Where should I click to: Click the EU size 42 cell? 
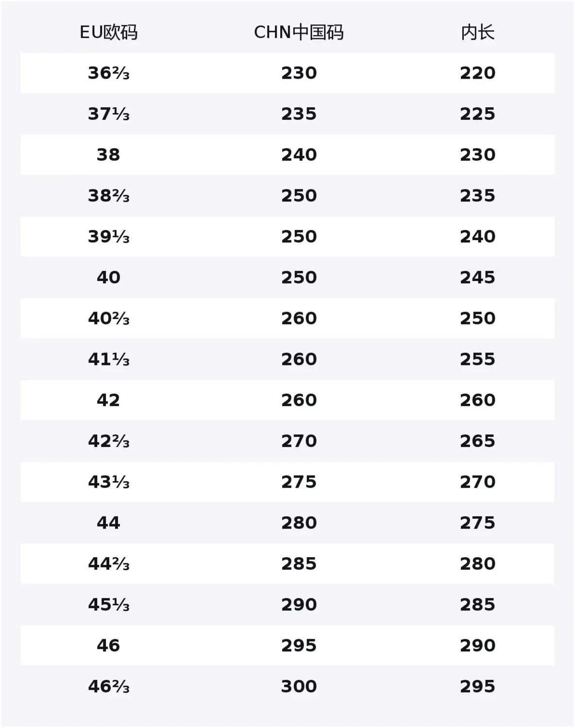click(108, 400)
